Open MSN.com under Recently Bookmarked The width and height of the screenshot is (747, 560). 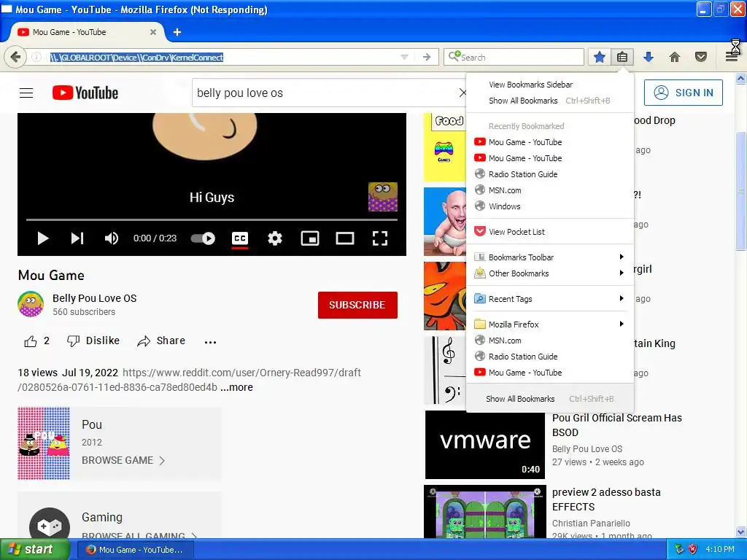[549, 190]
